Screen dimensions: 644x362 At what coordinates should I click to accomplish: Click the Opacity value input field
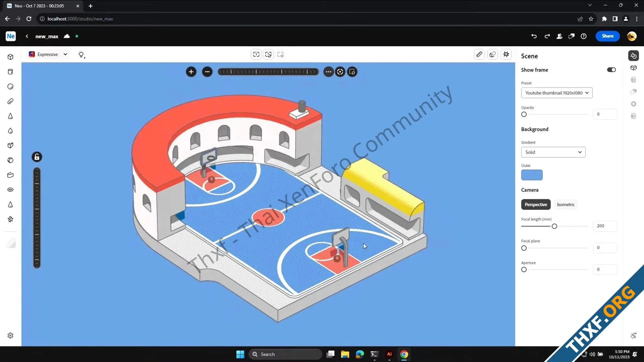point(605,114)
